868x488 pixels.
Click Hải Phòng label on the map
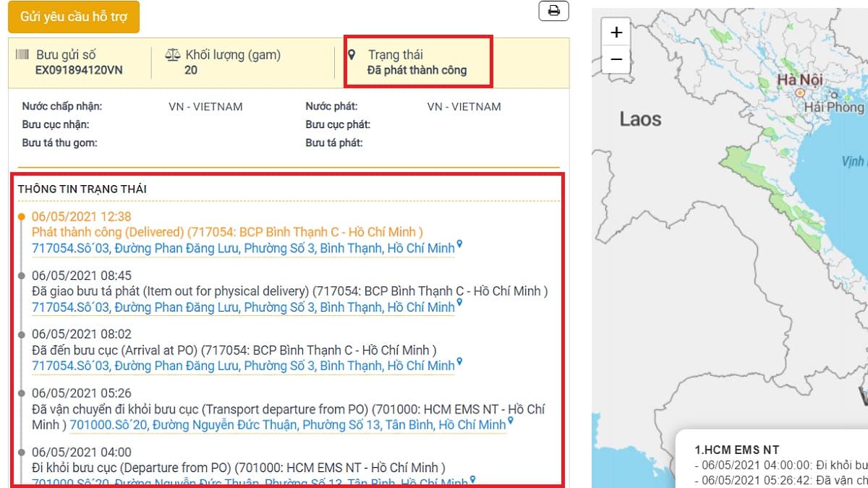coord(834,107)
